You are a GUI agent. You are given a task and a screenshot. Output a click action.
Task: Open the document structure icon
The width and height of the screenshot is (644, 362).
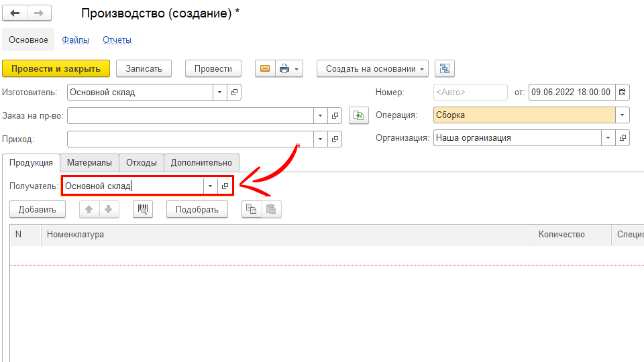[x=445, y=68]
